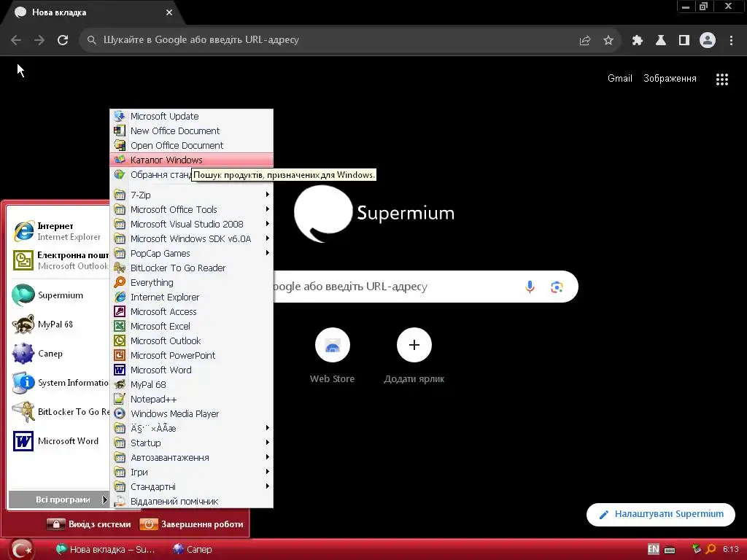Screen dimensions: 747x560
Task: Launch Microsoft Access
Action: point(192,312)
